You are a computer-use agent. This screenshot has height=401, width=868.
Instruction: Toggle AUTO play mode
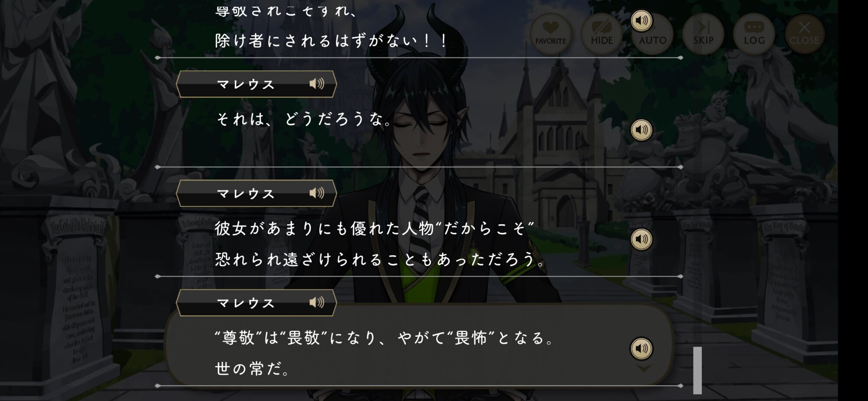coord(653,33)
